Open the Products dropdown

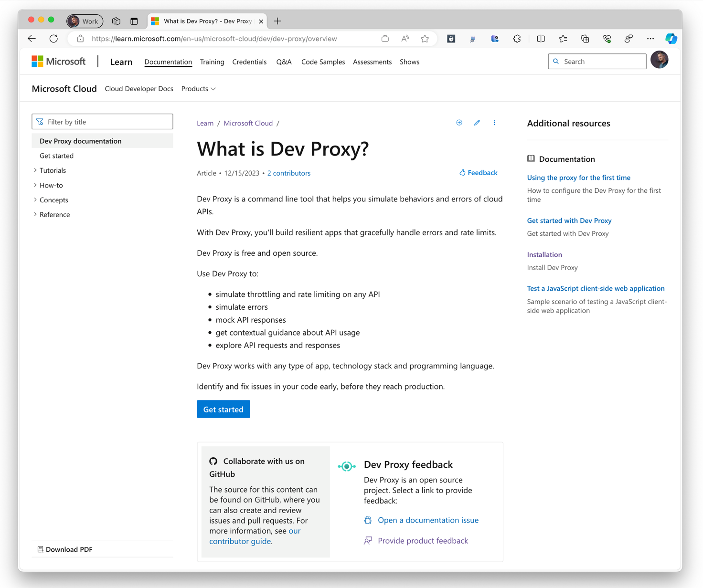198,89
